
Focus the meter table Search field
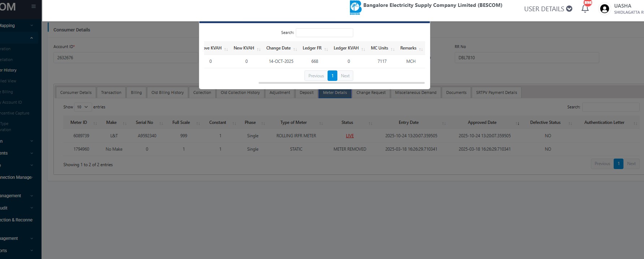611,107
